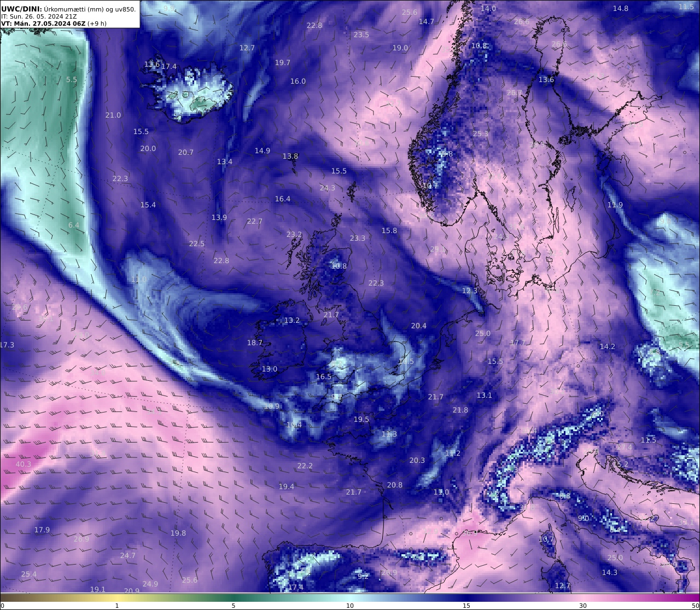Click the 20.3 value on the map
Image resolution: width=700 pixels, height=610 pixels.
tap(417, 460)
